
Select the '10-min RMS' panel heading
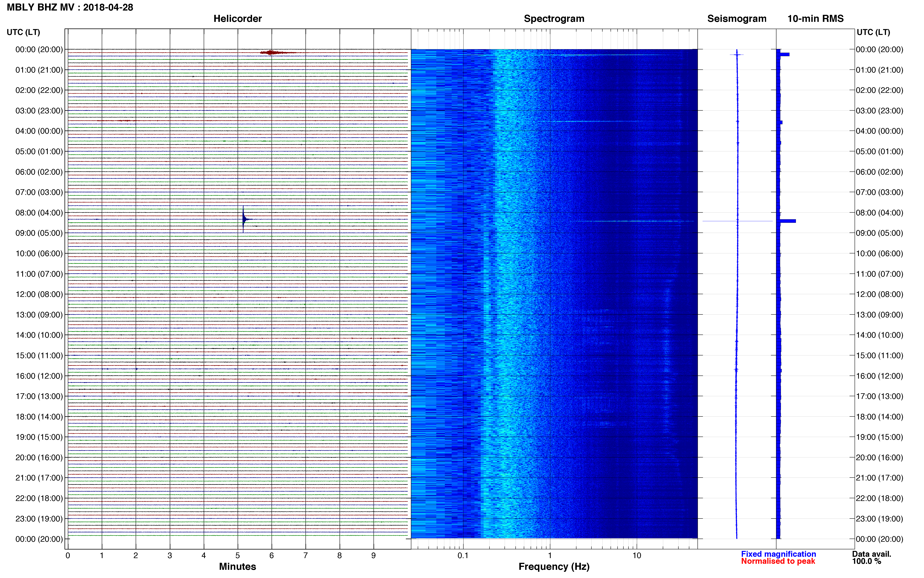(x=816, y=19)
